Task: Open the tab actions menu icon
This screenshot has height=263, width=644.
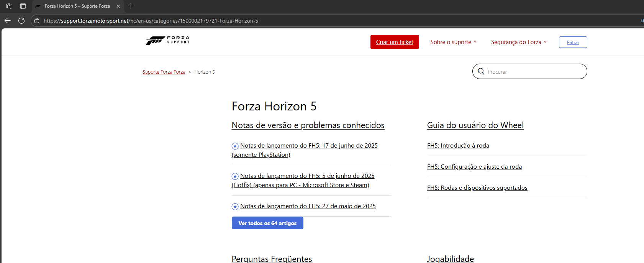Action: [x=23, y=6]
